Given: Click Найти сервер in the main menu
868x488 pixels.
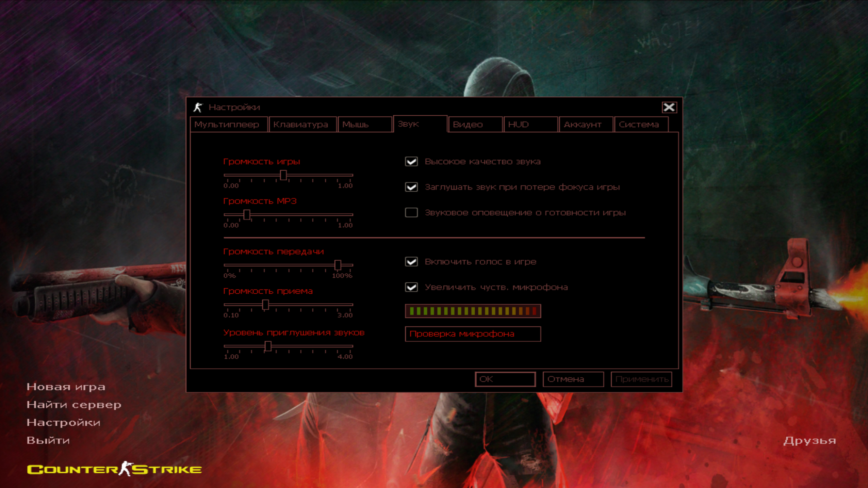Looking at the screenshot, I should click(74, 405).
